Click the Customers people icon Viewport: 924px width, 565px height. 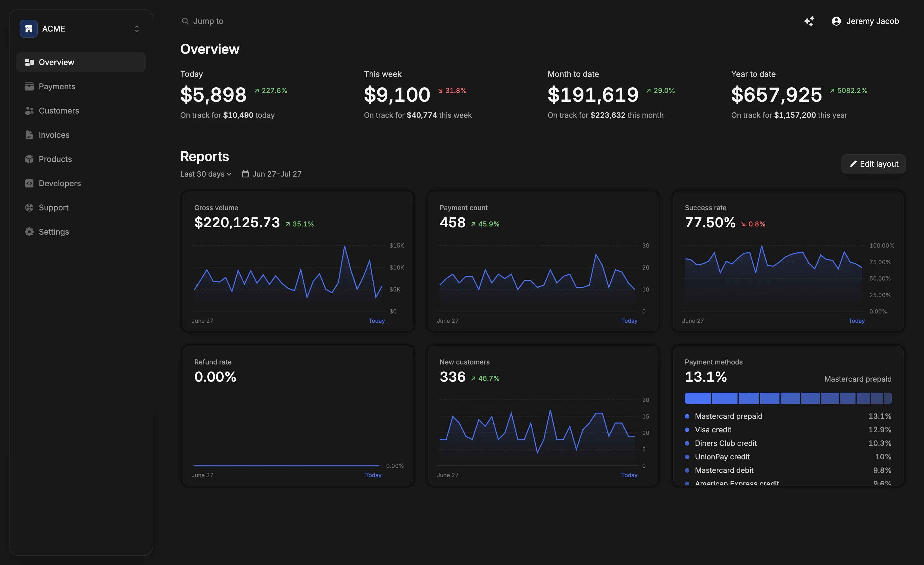click(29, 111)
